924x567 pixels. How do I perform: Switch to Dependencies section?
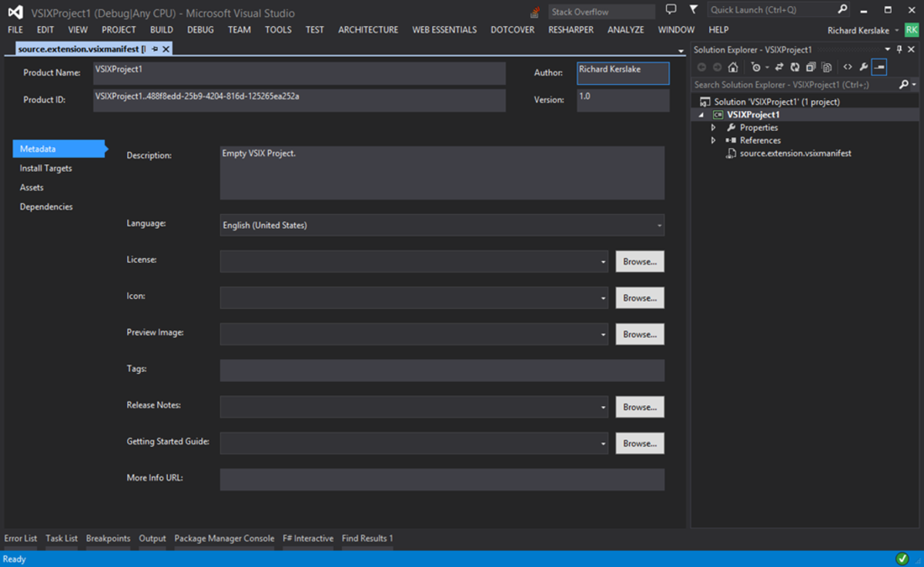point(46,206)
